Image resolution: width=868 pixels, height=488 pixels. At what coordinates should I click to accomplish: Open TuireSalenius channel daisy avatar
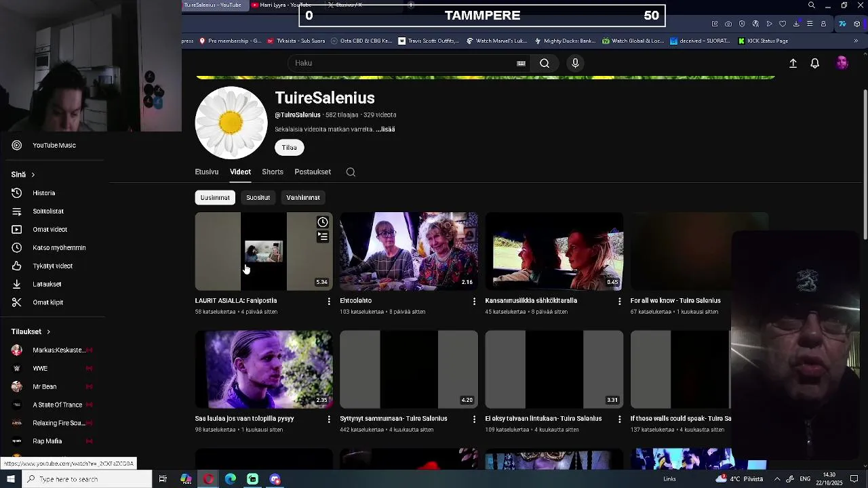point(231,123)
